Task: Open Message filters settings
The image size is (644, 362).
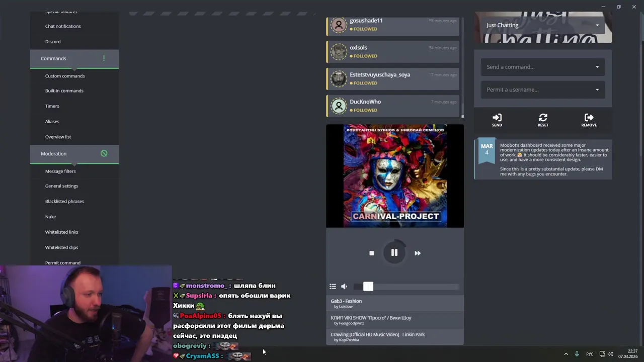Action: pos(60,171)
